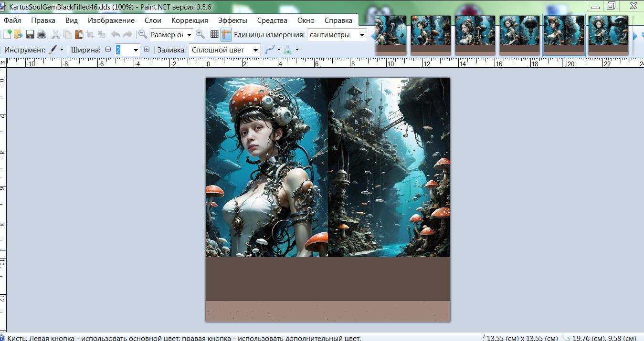Click the Paste clipboard icon
This screenshot has width=644, height=341.
(78, 34)
